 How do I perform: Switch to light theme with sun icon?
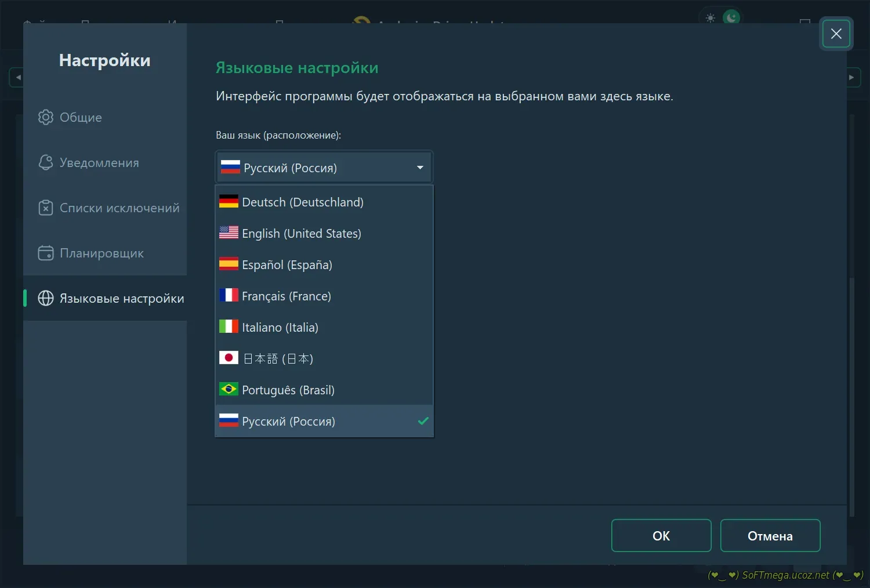[710, 18]
